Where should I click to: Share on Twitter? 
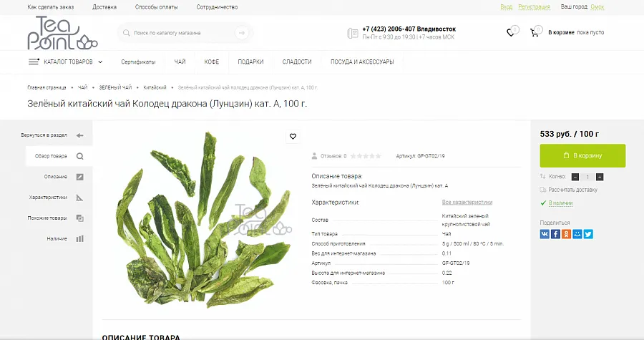589,234
